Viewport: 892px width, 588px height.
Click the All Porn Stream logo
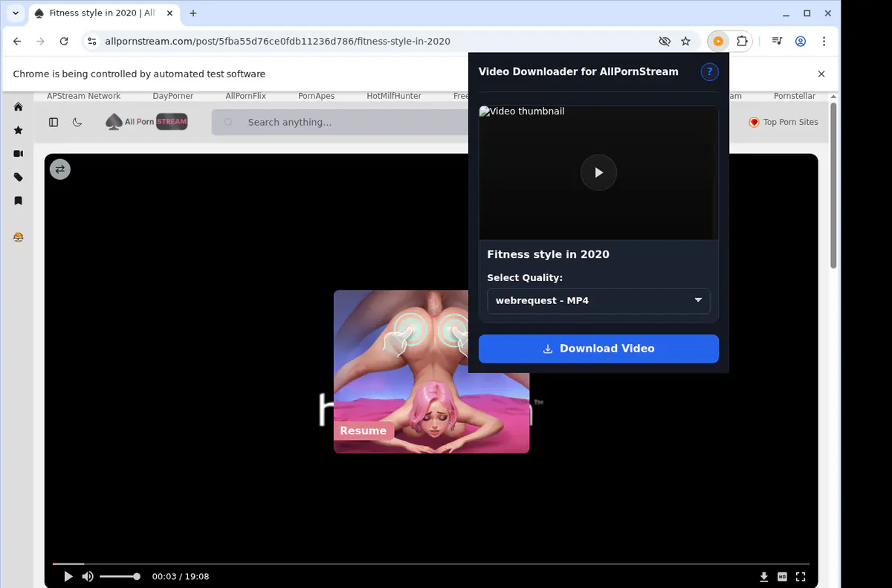(146, 122)
